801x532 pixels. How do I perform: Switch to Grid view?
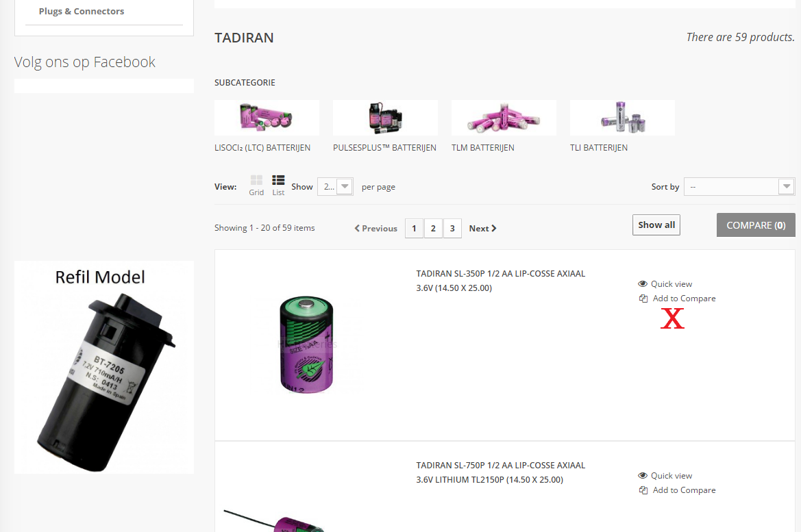256,186
